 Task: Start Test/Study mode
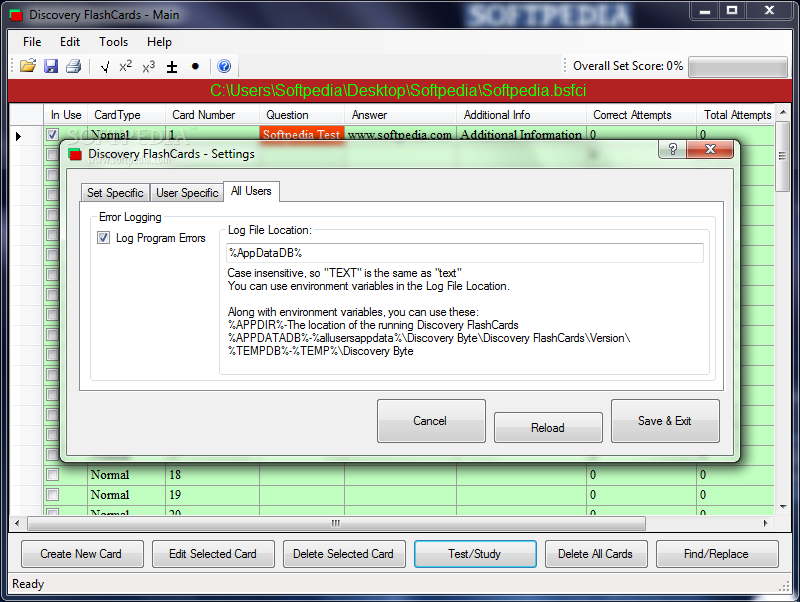(475, 554)
